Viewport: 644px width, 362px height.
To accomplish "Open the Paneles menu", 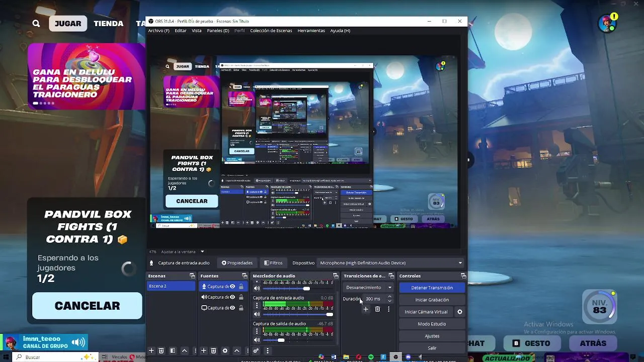I will pos(218,31).
